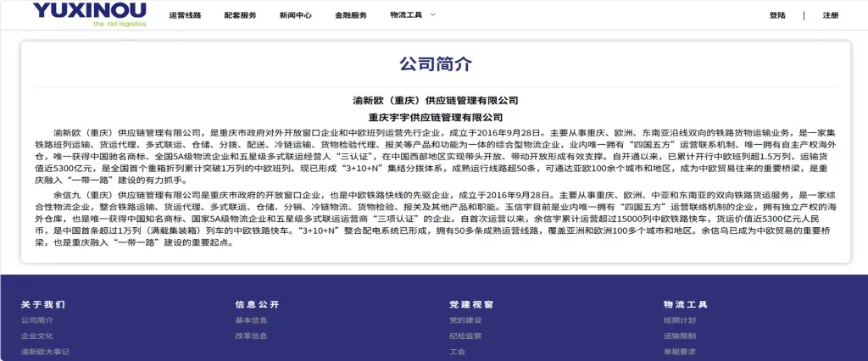The image size is (868, 361).
Task: Go to 新闻中心 in the navigation
Action: 296,15
